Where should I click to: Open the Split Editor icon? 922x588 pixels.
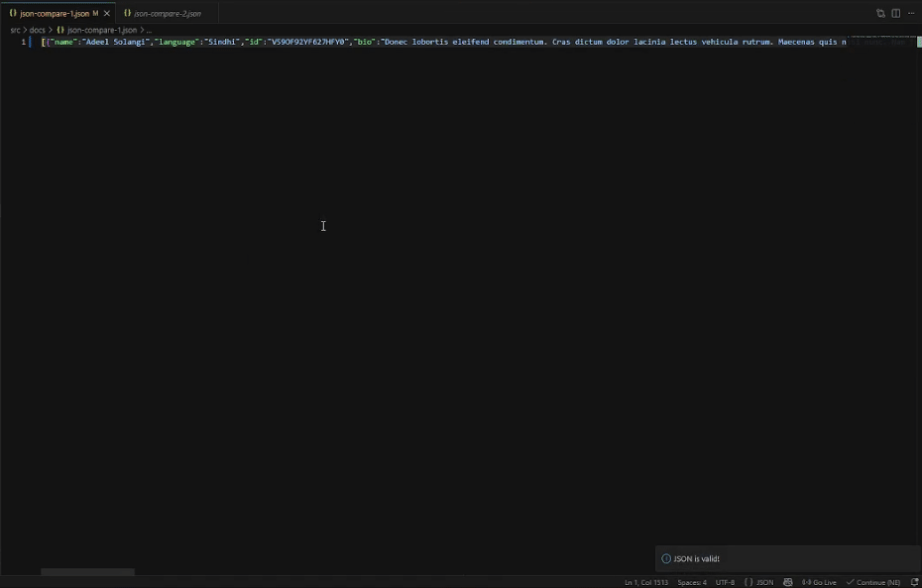pos(895,12)
